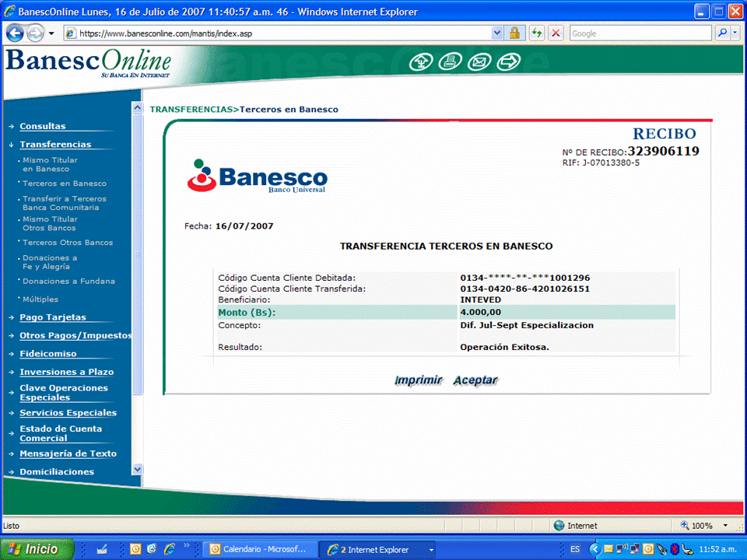
Task: Click the Bluetooth tray icon
Action: coord(674,550)
